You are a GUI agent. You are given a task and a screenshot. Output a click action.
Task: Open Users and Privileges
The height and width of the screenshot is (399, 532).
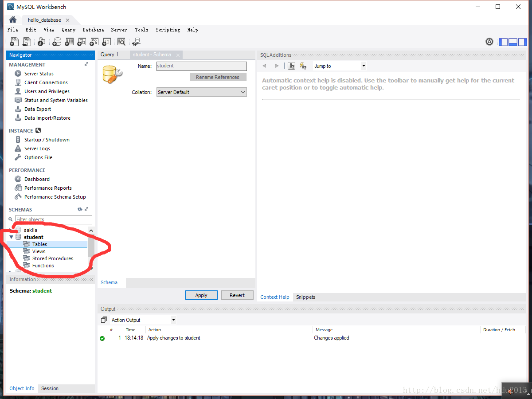pyautogui.click(x=47, y=91)
